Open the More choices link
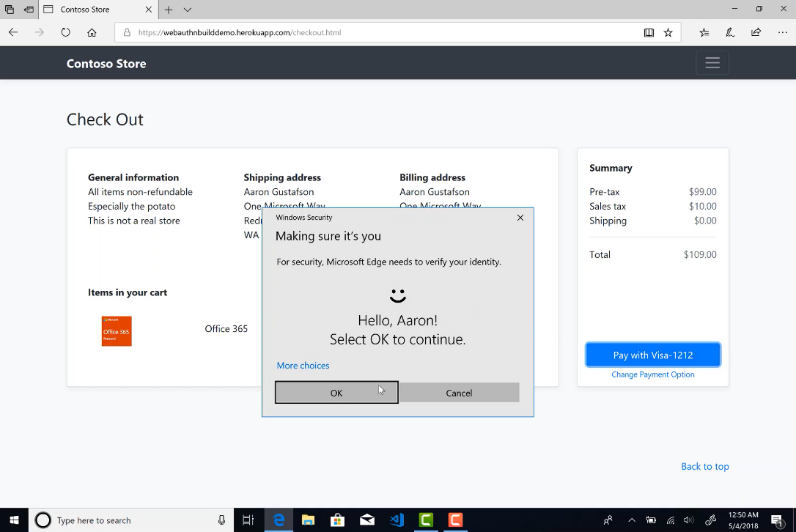Image resolution: width=796 pixels, height=532 pixels. pos(303,366)
